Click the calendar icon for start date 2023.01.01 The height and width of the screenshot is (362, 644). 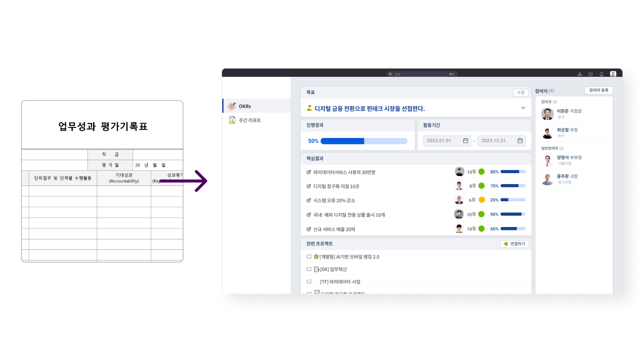pyautogui.click(x=466, y=141)
